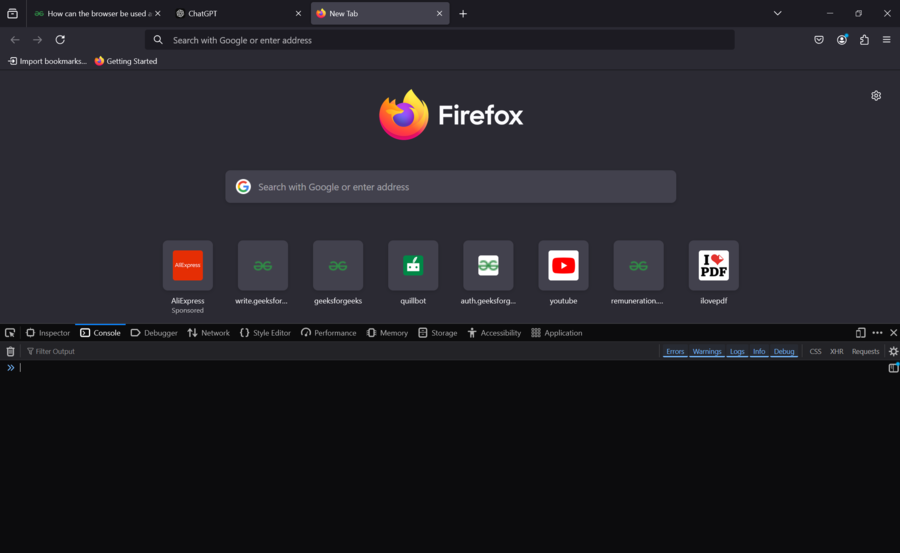This screenshot has width=900, height=553.
Task: Toggle the Requests console filter
Action: tap(865, 351)
